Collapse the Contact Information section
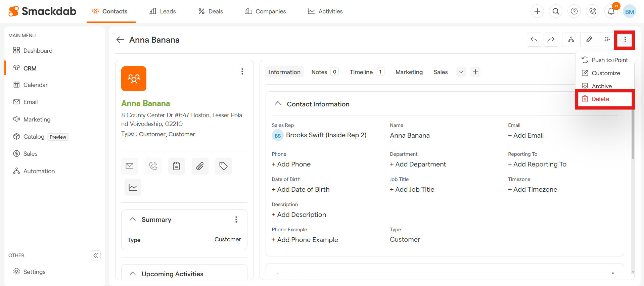This screenshot has width=644, height=286. (x=278, y=104)
